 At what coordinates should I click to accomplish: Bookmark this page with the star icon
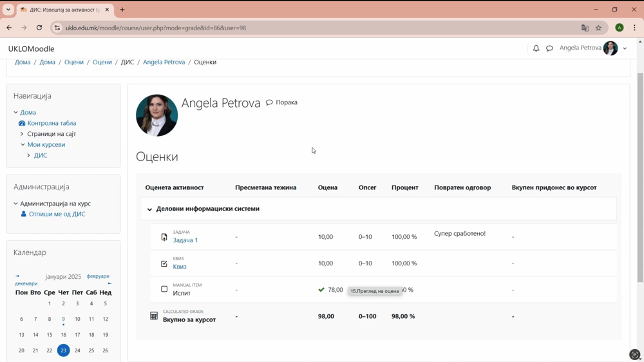[598, 28]
